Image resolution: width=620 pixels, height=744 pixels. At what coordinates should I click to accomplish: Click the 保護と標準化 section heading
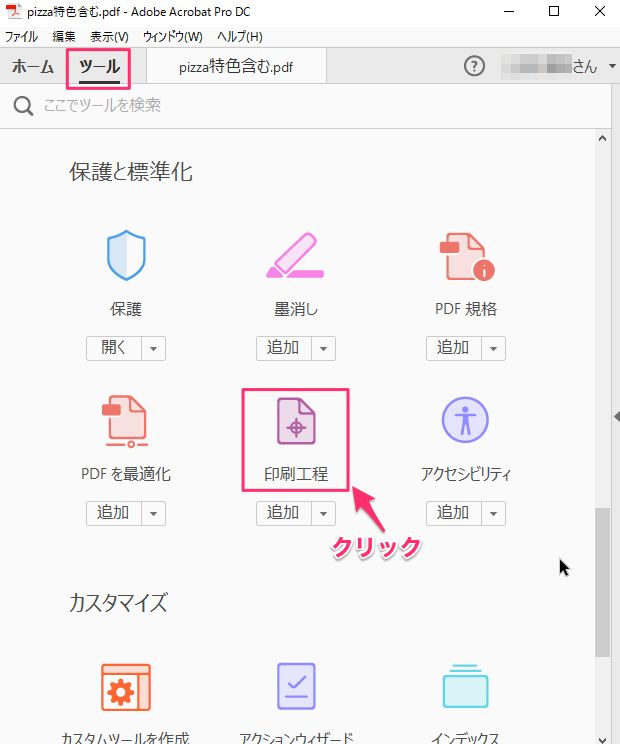[x=131, y=172]
